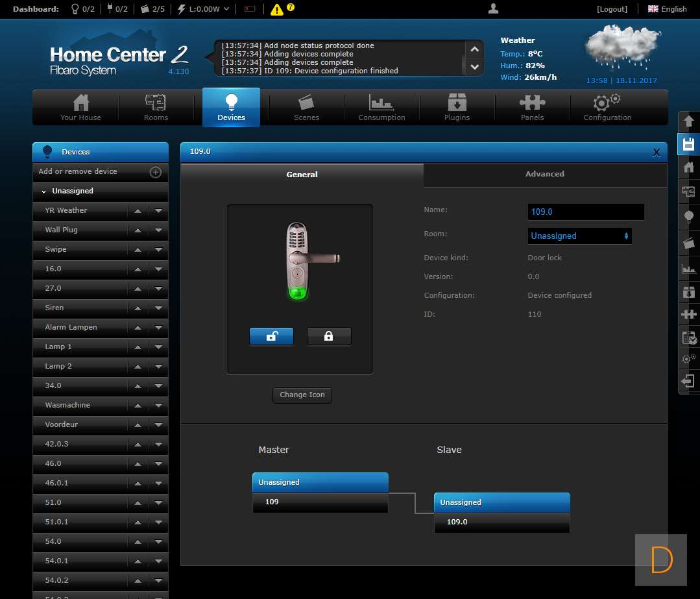Click the dashboard scenes icon
This screenshot has height=599, width=700.
[145, 9]
